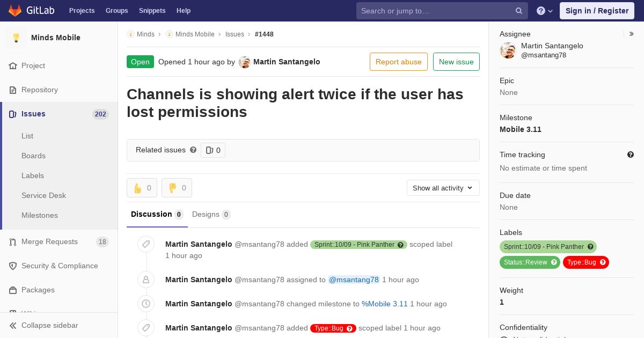Click Martin Santangelo's assignee avatar
The height and width of the screenshot is (338, 644).
(508, 50)
